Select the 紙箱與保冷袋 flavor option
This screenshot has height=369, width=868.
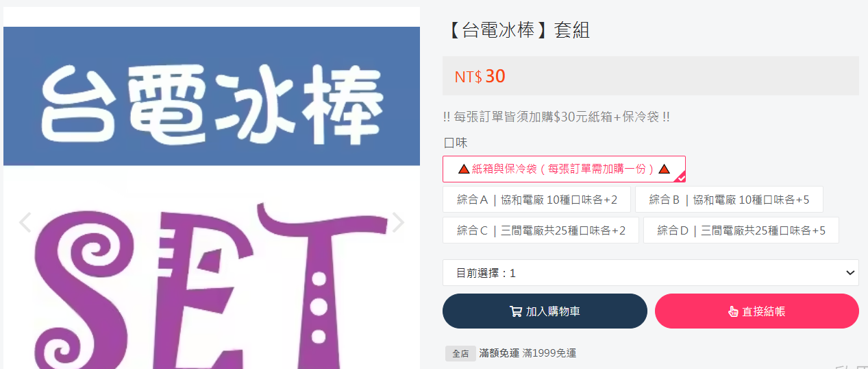(564, 169)
